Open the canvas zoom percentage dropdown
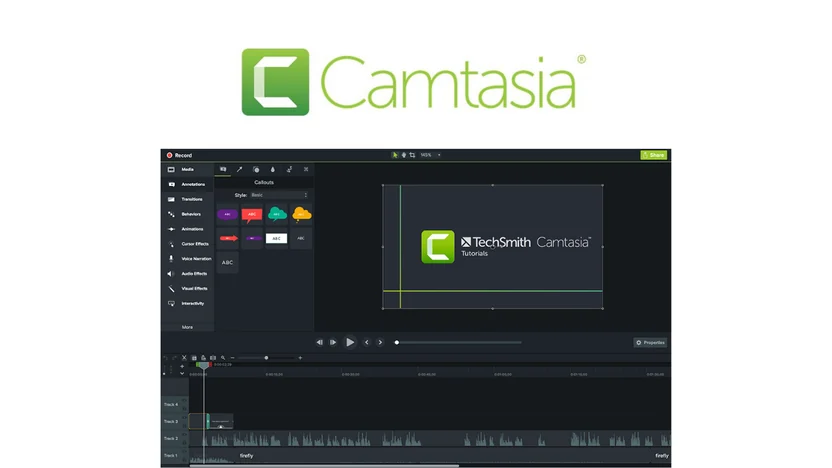 click(430, 155)
